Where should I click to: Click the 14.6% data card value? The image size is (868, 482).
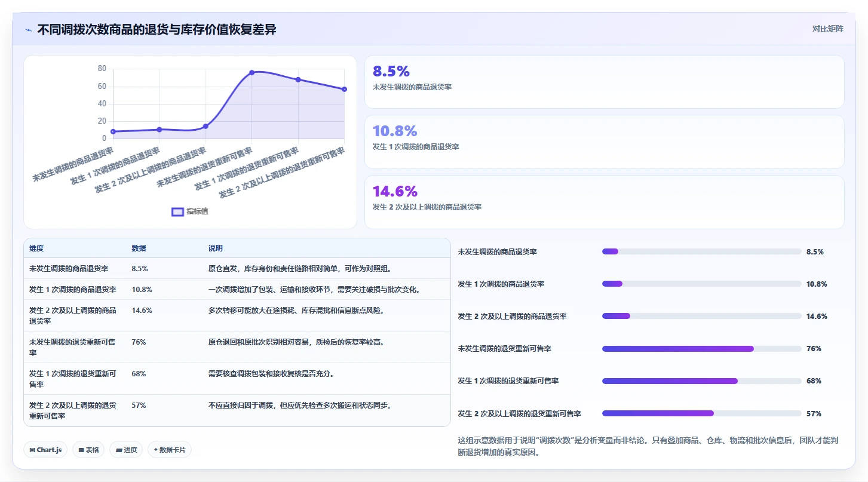395,192
